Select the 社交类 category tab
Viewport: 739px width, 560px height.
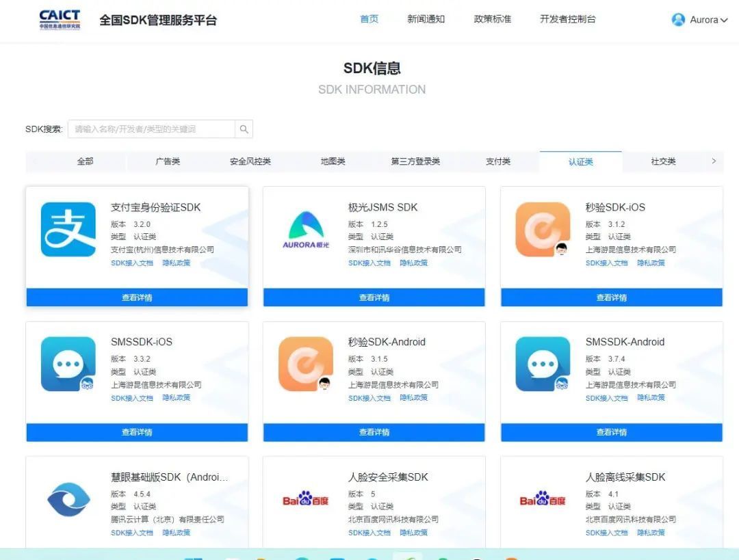point(663,161)
